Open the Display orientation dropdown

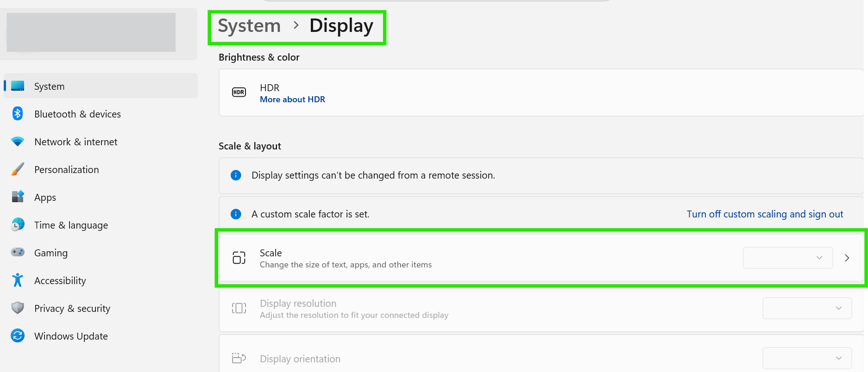pos(807,358)
